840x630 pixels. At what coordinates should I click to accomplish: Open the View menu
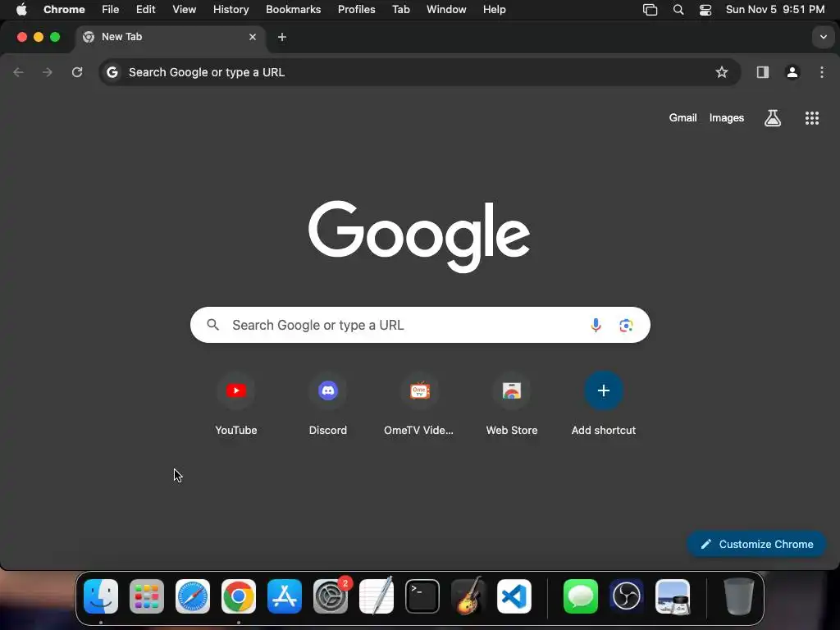(184, 10)
